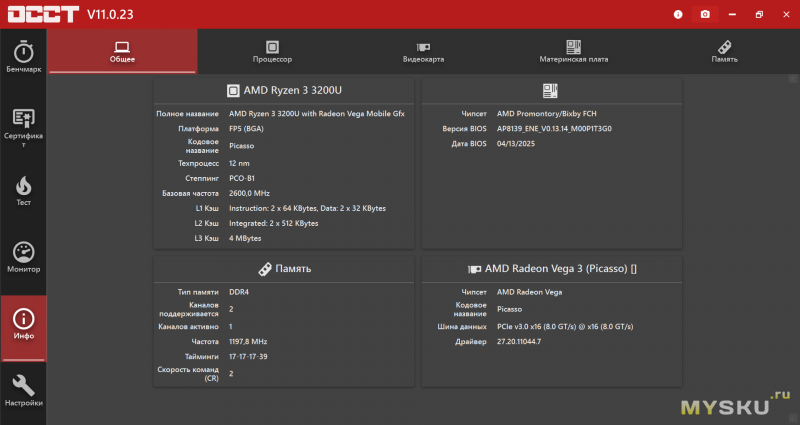Switch to the Общее tab
The height and width of the screenshot is (425, 800).
(122, 52)
